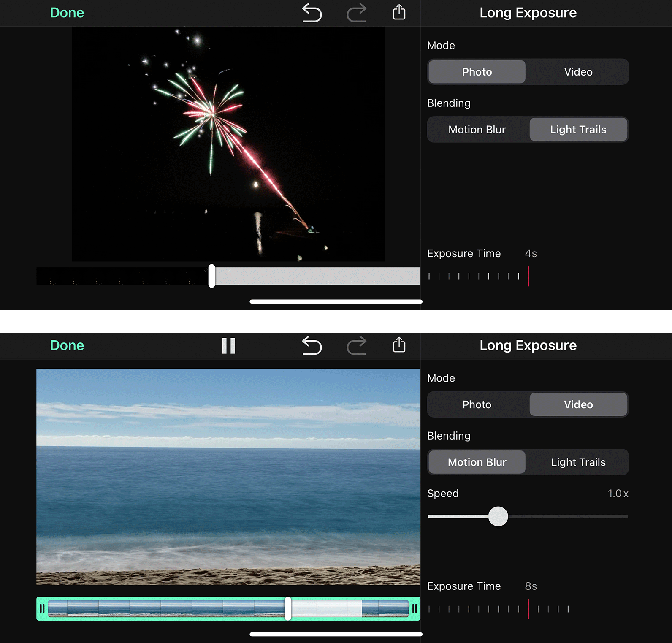672x643 pixels.
Task: Click the 8s Exposure Time red marker
Action: 528,609
